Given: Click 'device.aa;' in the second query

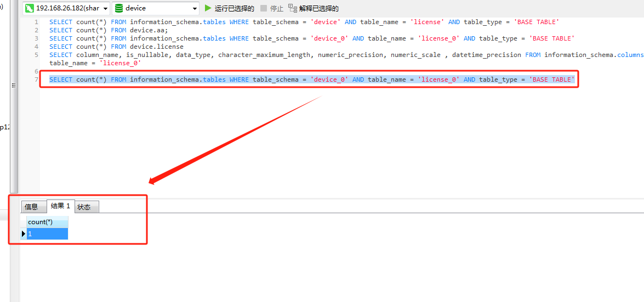Looking at the screenshot, I should coord(149,30).
